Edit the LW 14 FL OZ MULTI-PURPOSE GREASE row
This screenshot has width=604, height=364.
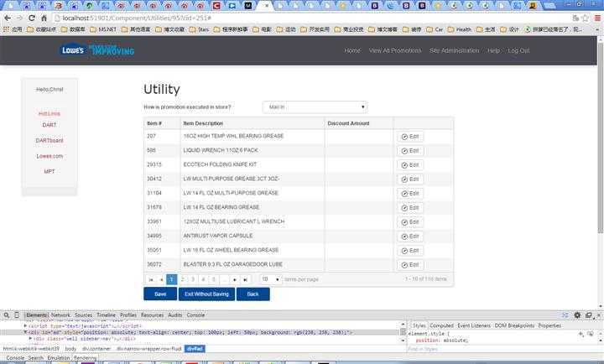tap(410, 194)
